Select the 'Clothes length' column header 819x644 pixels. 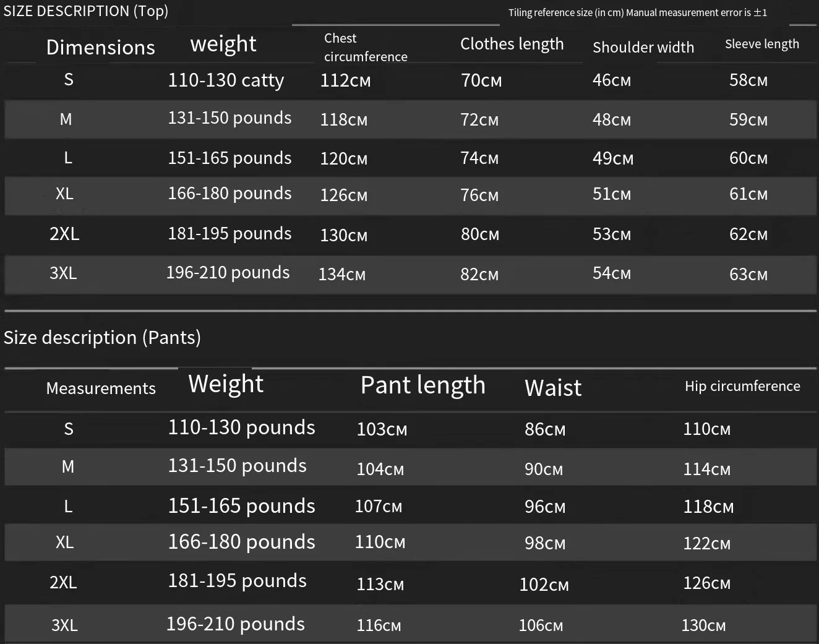click(512, 44)
